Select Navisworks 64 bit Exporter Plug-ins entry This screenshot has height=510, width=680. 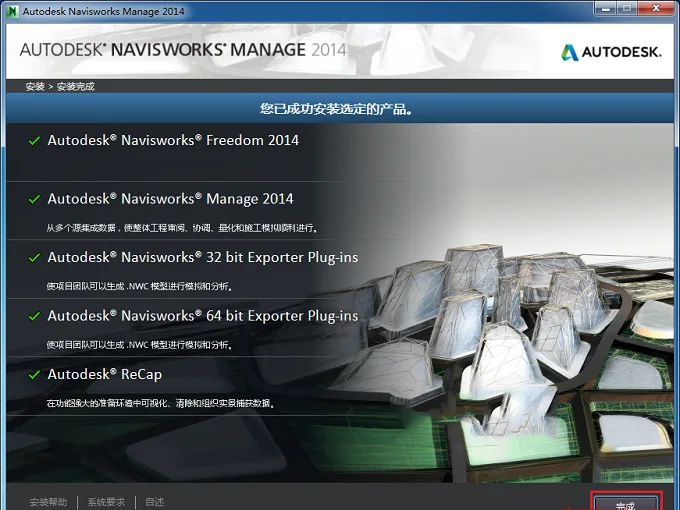click(x=203, y=316)
